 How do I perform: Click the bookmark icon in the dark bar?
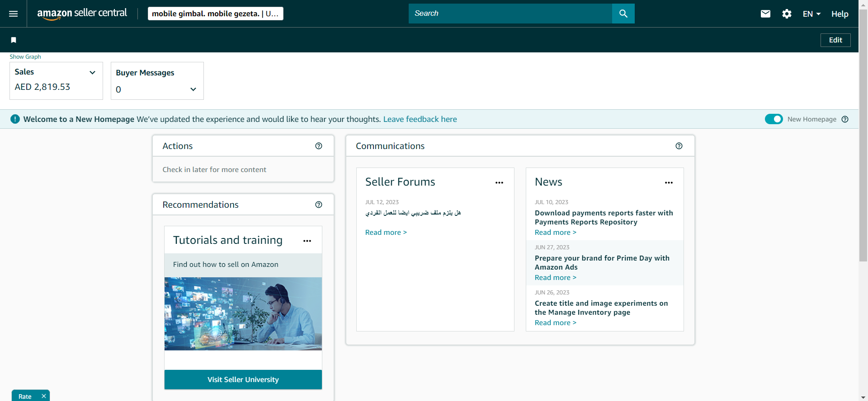coord(14,40)
